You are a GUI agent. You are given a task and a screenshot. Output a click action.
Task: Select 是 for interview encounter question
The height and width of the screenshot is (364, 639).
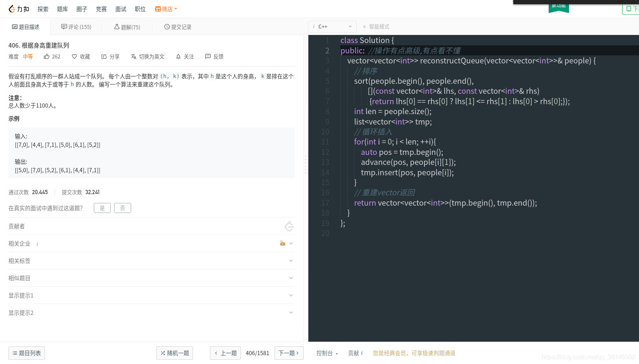(x=102, y=208)
